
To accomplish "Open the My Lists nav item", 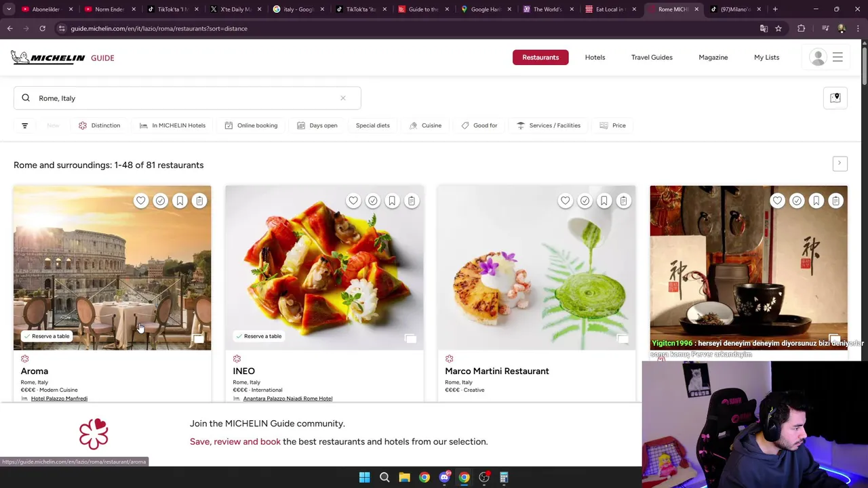I will pyautogui.click(x=766, y=58).
